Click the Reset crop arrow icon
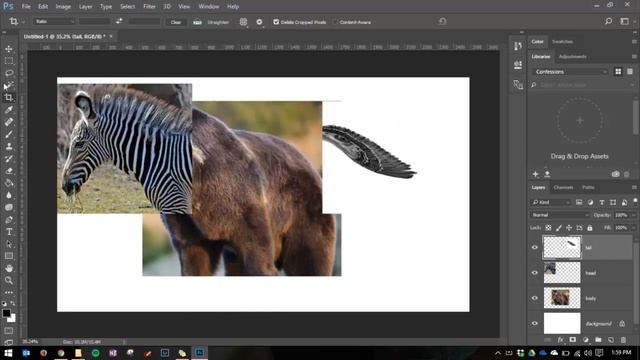640x360 pixels. point(442,21)
